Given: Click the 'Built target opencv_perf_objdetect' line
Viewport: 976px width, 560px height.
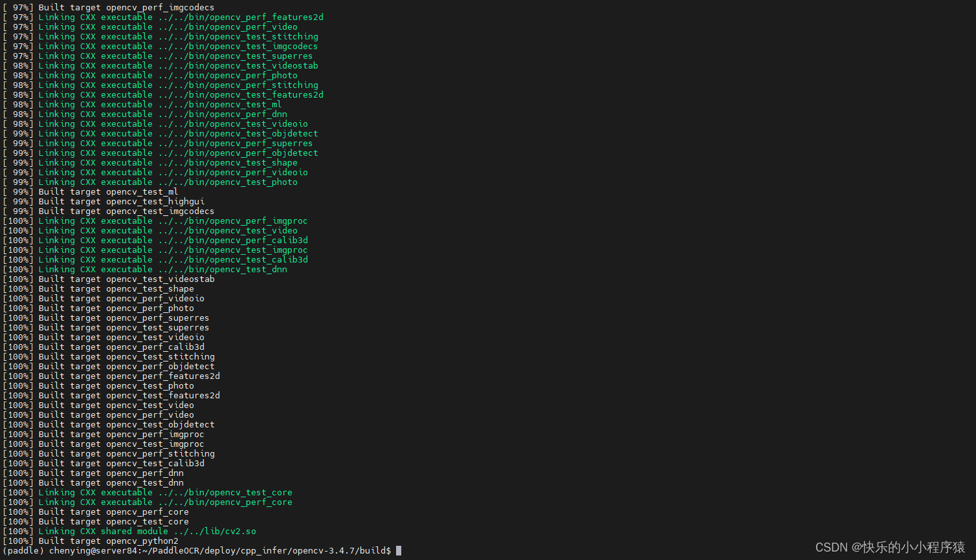Looking at the screenshot, I should point(109,367).
